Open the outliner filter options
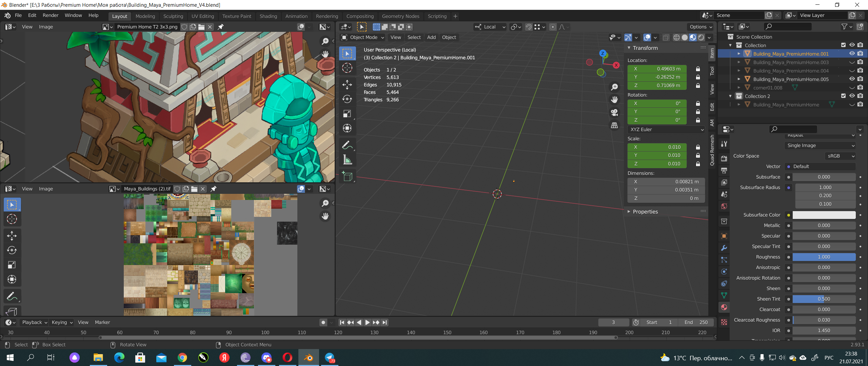 pos(847,26)
